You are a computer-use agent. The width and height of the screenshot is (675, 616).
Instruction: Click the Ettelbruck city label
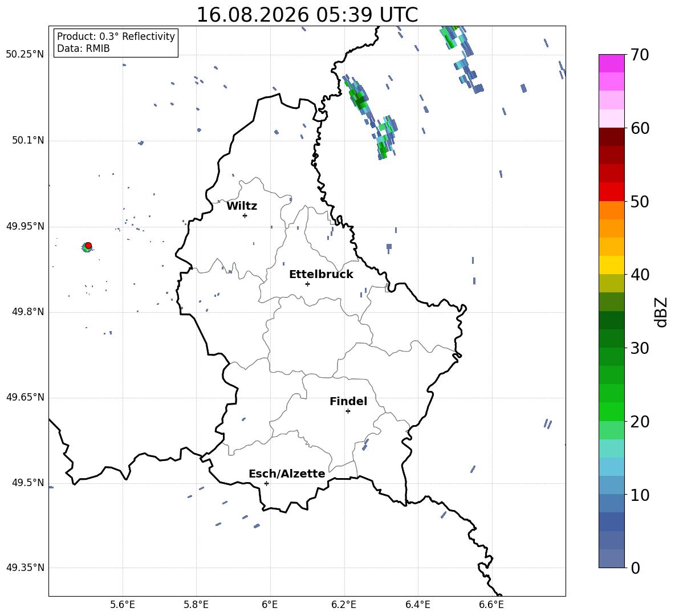321,275
